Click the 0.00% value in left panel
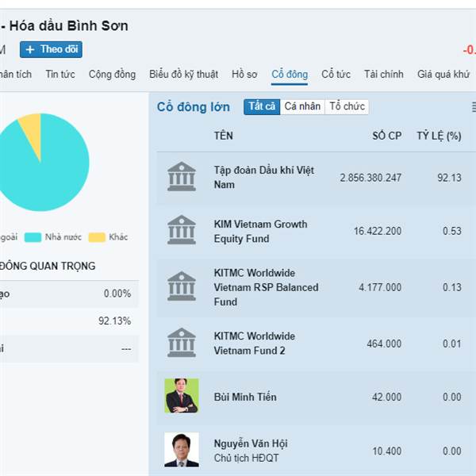Image resolution: width=476 pixels, height=476 pixels. point(117,294)
